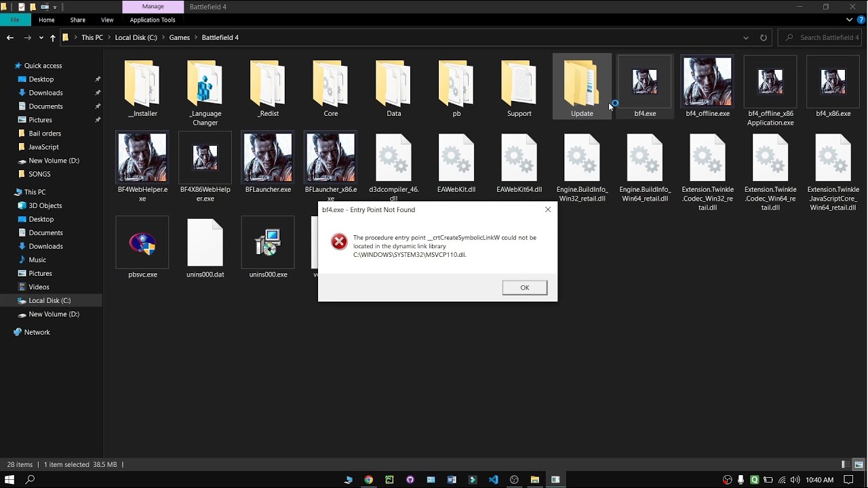Select the unins000.exe installer icon

268,243
